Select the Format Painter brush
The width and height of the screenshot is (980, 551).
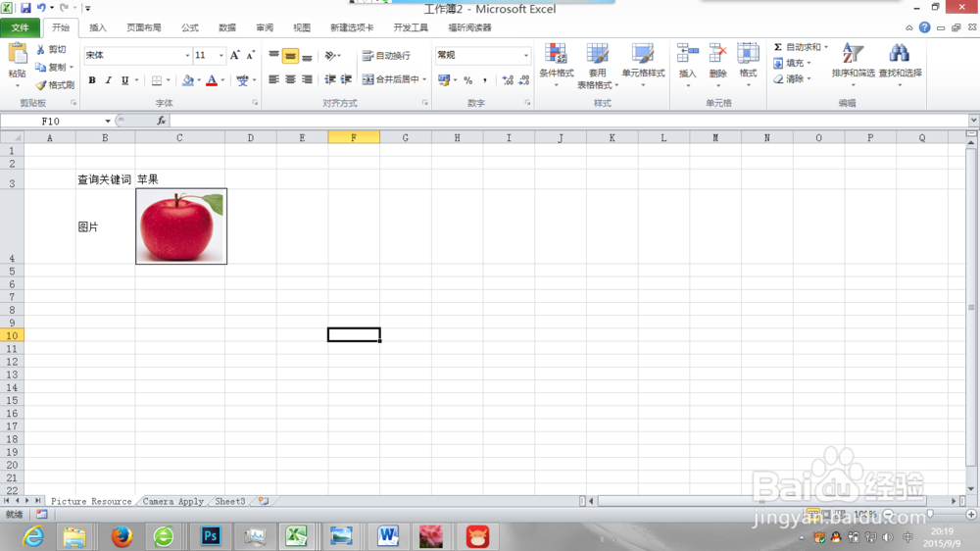[41, 84]
